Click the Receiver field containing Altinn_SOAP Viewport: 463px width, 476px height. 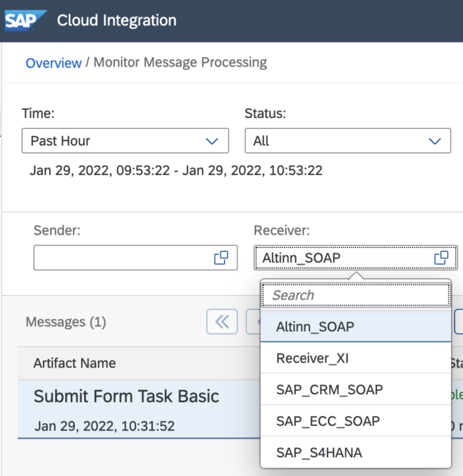click(x=355, y=258)
